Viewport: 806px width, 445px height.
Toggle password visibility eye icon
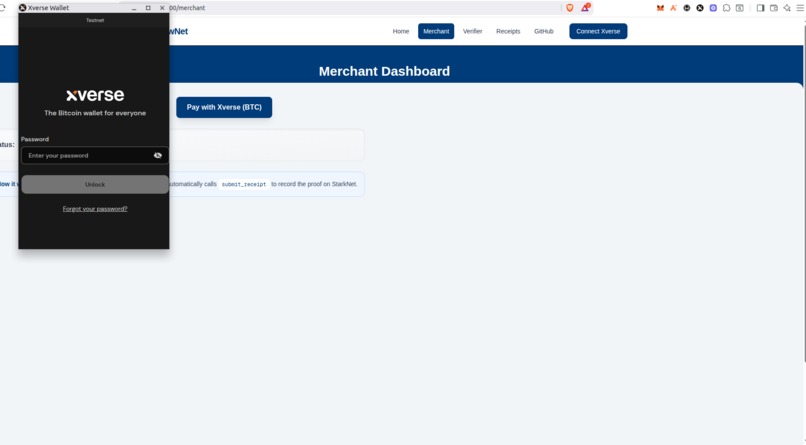point(158,155)
